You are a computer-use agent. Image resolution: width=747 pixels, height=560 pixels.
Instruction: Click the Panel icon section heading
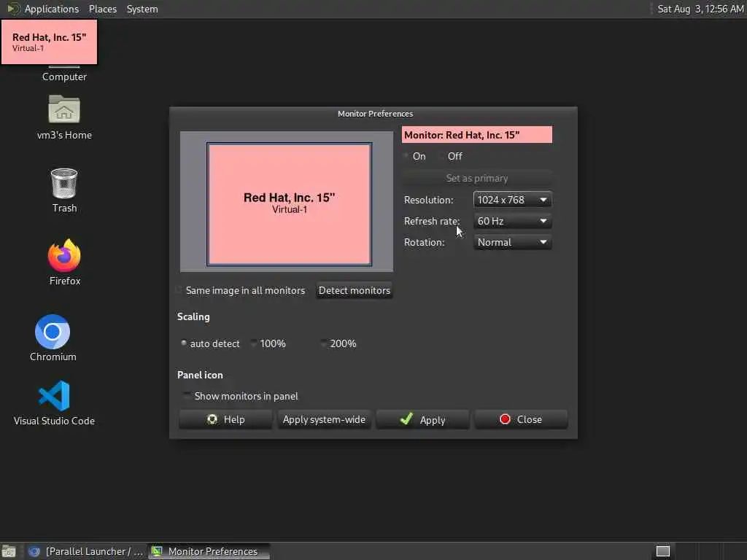click(200, 375)
